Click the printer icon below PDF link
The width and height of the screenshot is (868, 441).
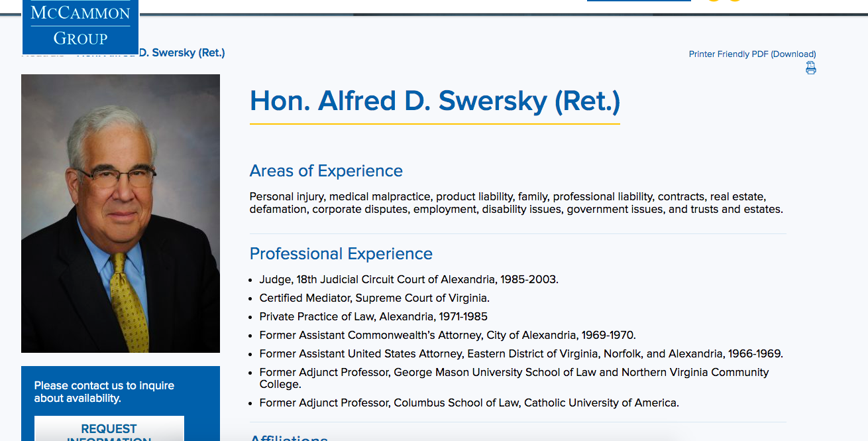click(x=811, y=68)
